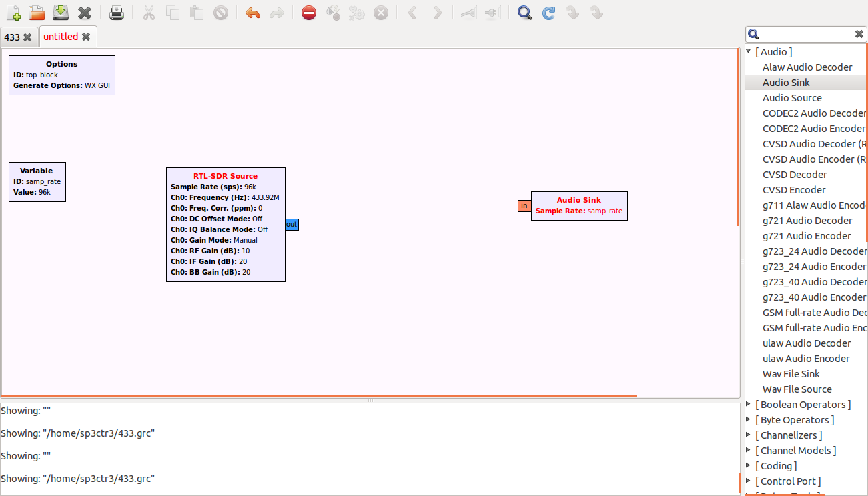Expand the Channelizers category
This screenshot has width=868, height=496.
749,435
